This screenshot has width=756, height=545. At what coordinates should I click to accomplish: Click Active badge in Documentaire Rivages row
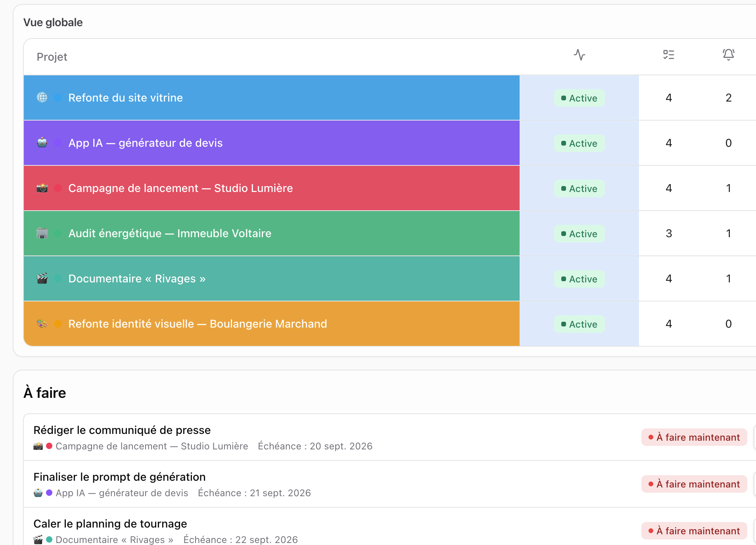(x=579, y=279)
